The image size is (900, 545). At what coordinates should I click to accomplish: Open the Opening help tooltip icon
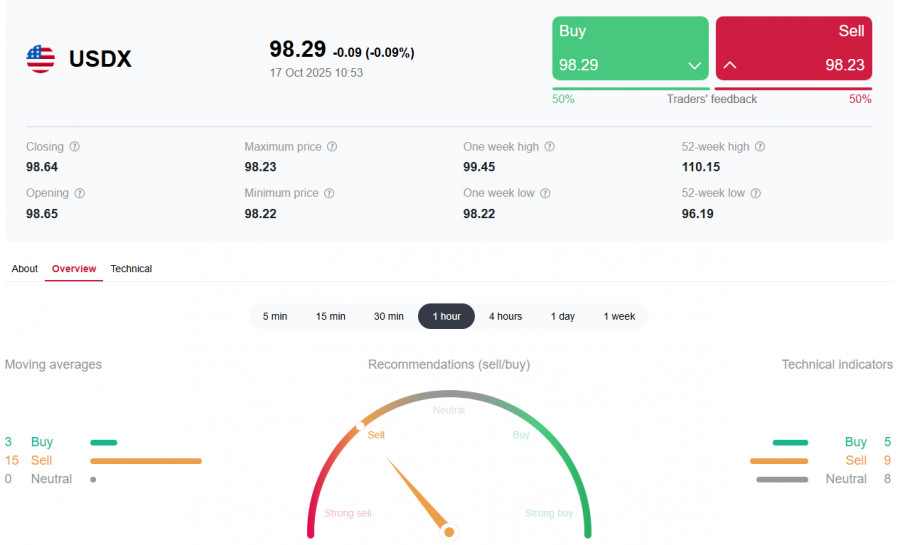(80, 193)
